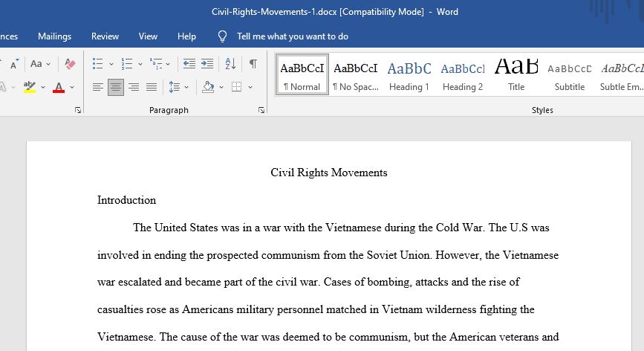This screenshot has height=351, width=644.
Task: Apply Numbering list formatting
Action: (127, 64)
